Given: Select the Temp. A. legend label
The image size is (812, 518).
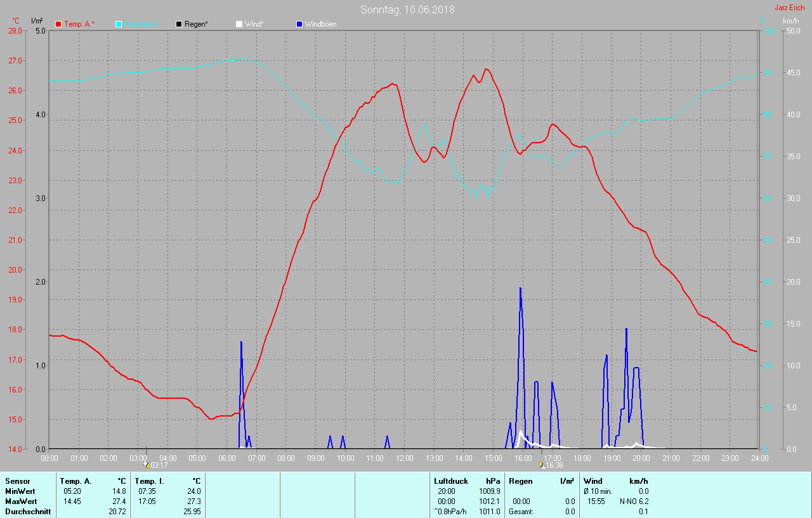Looking at the screenshot, I should pyautogui.click(x=79, y=24).
